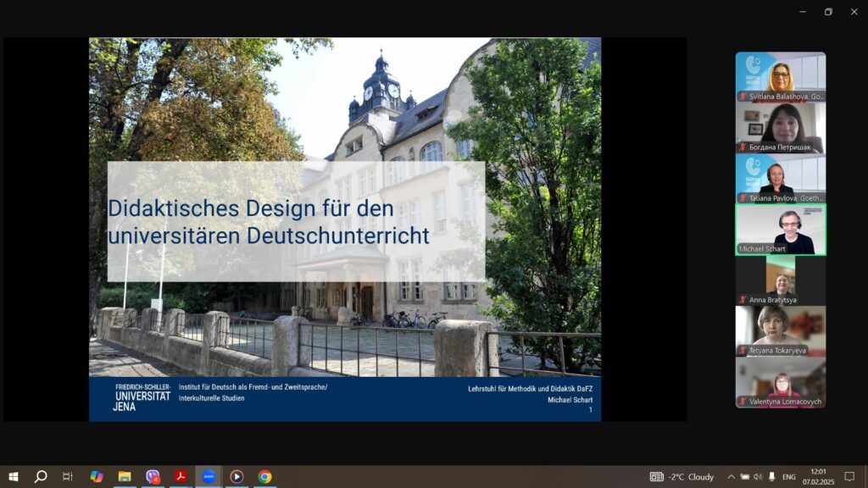868x488 pixels.
Task: Expand the hidden system tray icons
Action: coord(731,477)
